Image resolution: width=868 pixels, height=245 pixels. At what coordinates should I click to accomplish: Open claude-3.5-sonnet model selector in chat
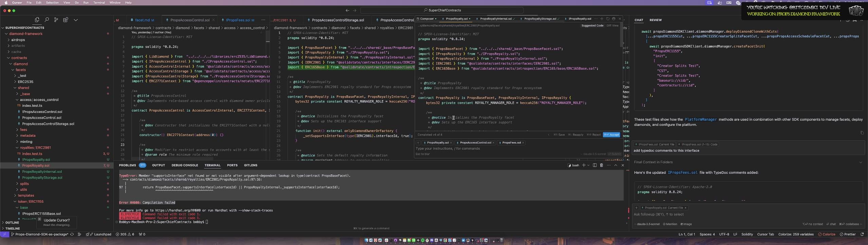click(x=648, y=224)
